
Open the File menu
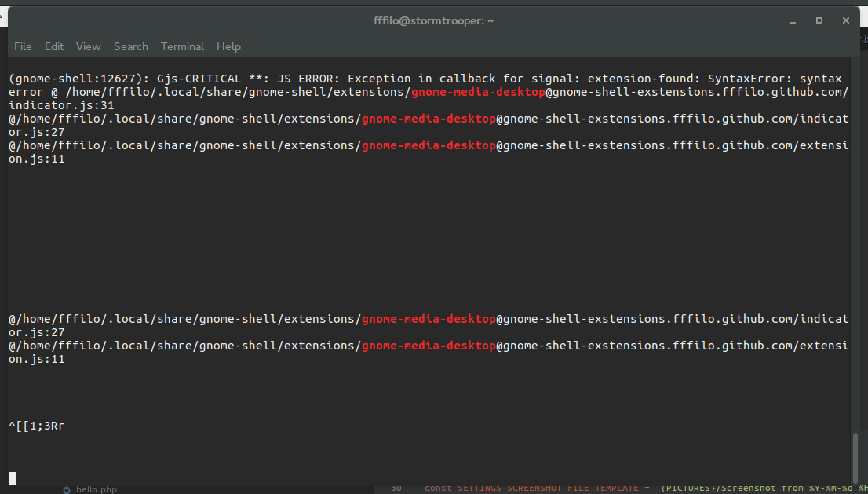[x=23, y=46]
